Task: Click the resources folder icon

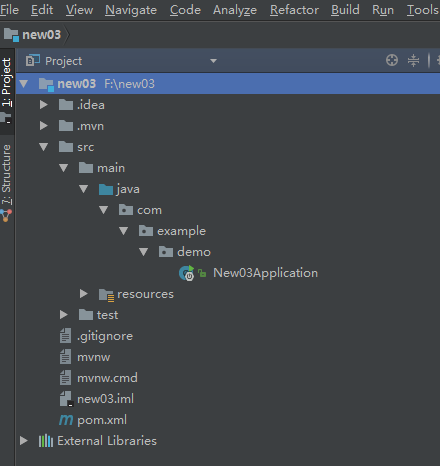Action: click(107, 295)
